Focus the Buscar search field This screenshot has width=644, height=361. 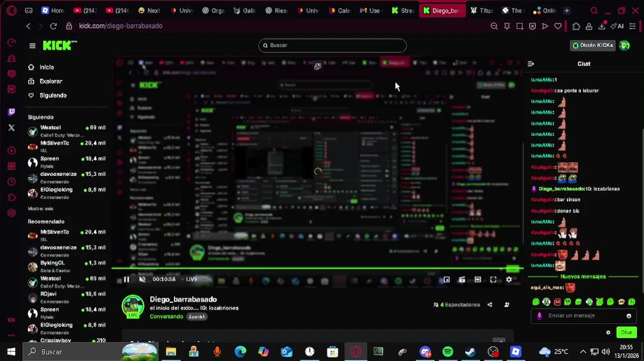pos(332,45)
